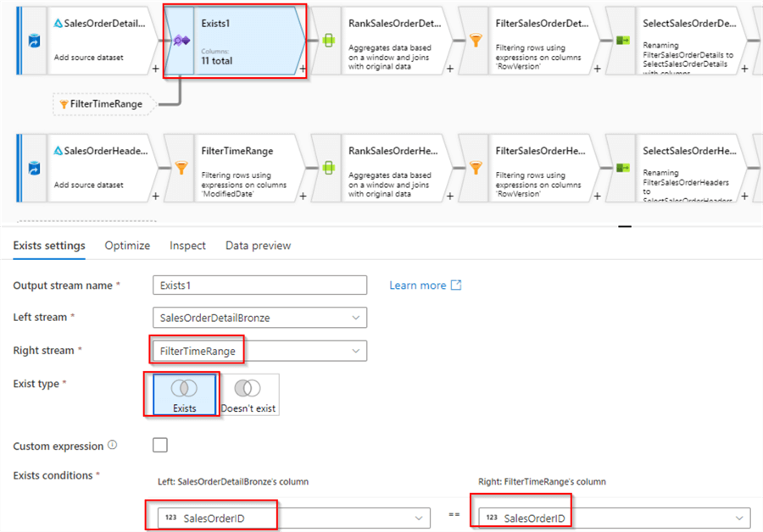Choose the Exists exist type
Viewport: 763px width, 532px height.
(x=185, y=395)
